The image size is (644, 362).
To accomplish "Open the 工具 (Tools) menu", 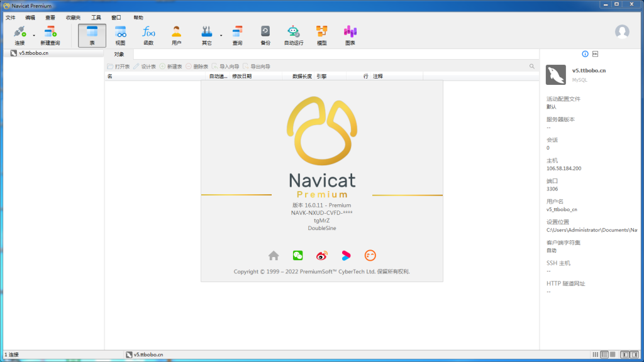I will pos(96,17).
